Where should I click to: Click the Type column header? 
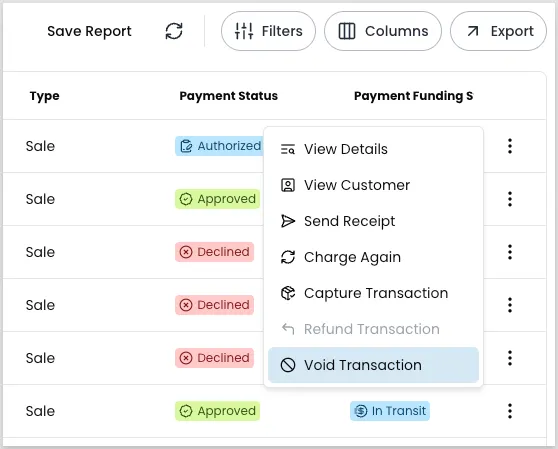click(44, 96)
